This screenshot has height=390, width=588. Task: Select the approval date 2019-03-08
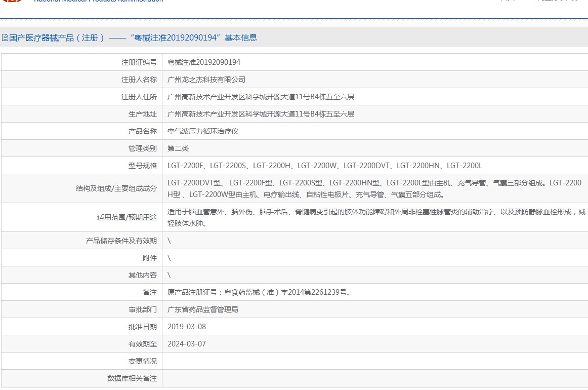click(187, 327)
